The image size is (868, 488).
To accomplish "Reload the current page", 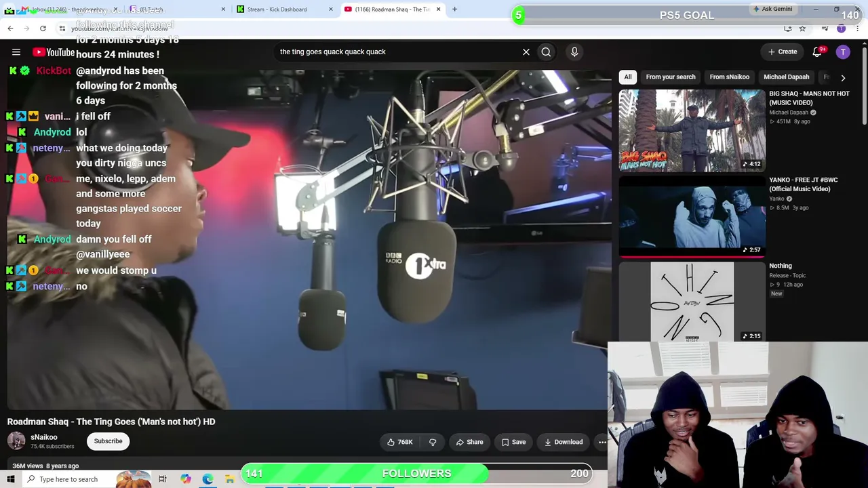I will coord(43,28).
